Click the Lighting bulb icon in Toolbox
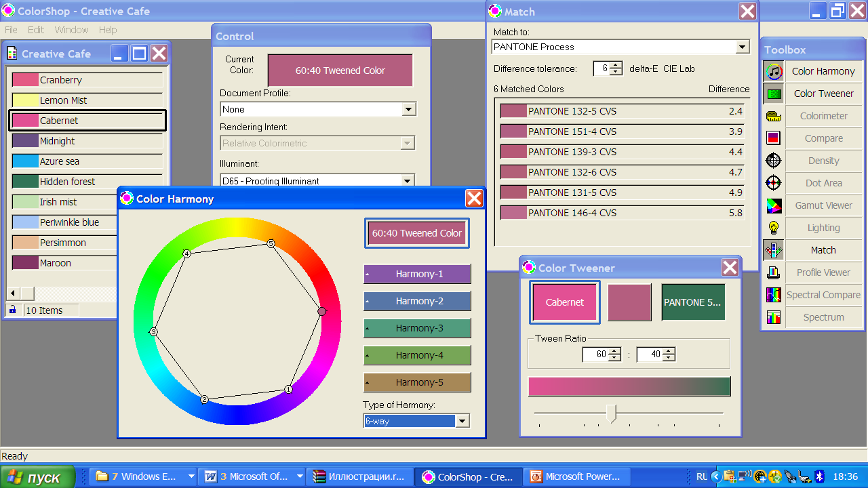Image resolution: width=868 pixels, height=488 pixels. coord(774,228)
